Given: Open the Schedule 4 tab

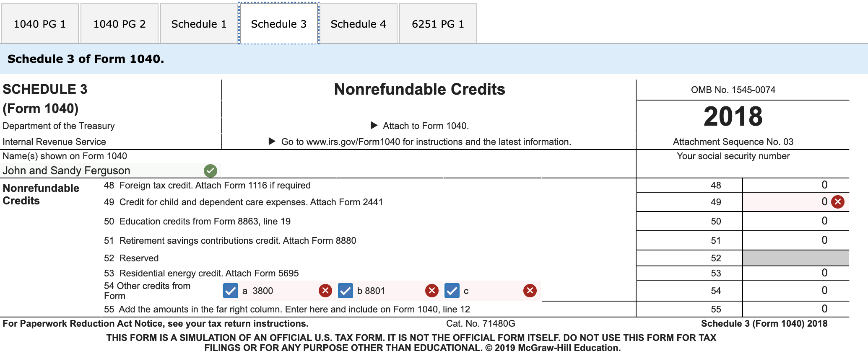Looking at the screenshot, I should [x=359, y=24].
